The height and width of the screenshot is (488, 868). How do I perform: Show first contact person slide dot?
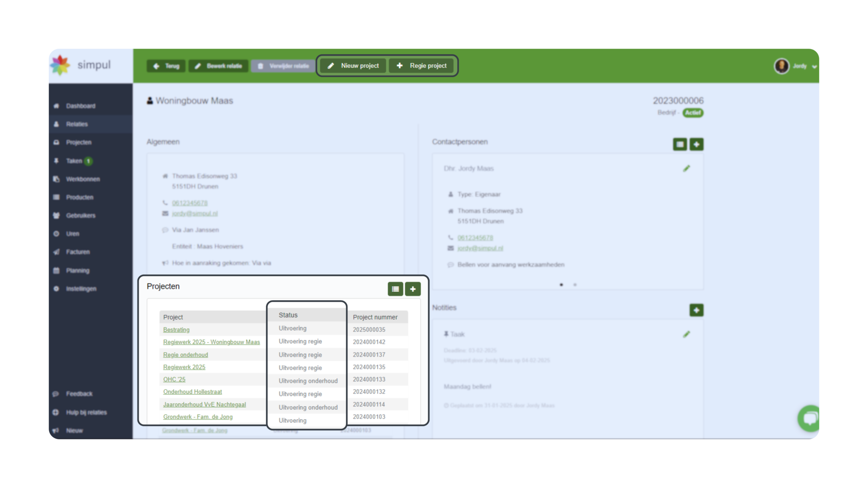[x=561, y=285]
